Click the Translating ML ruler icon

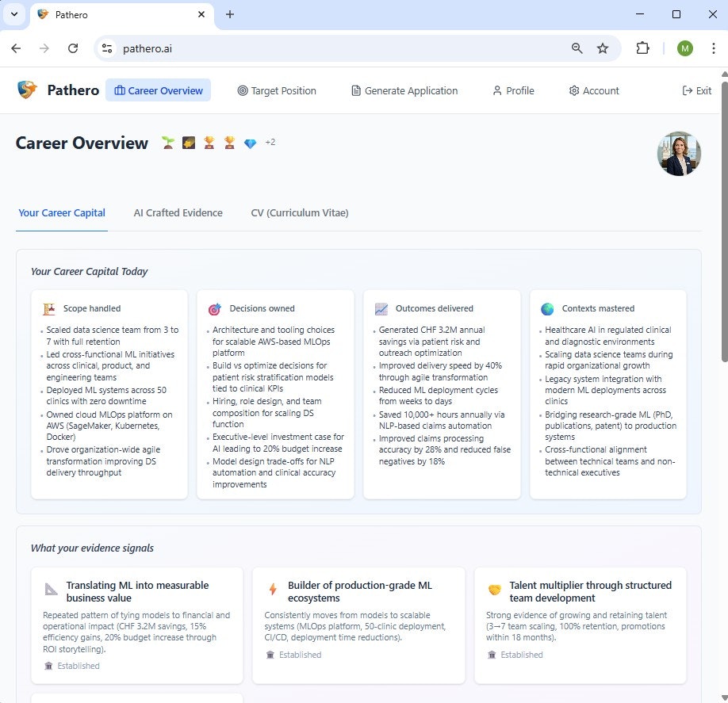click(51, 590)
